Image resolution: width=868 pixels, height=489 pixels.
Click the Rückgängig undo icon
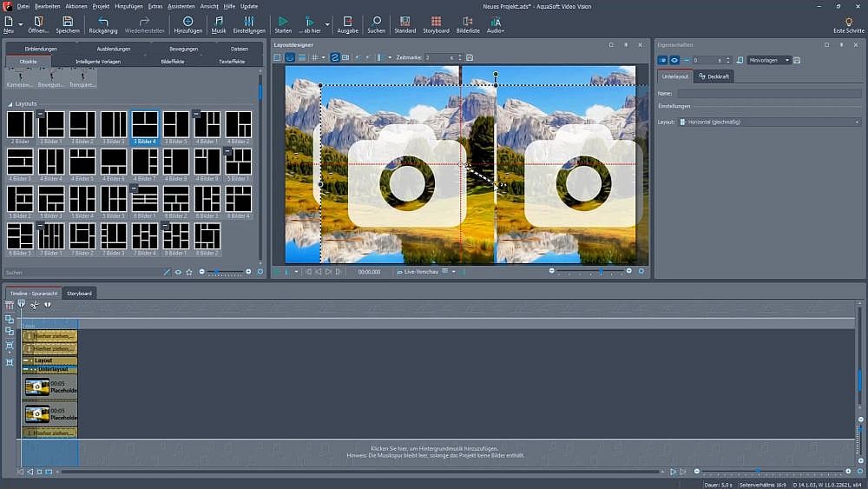tap(103, 21)
